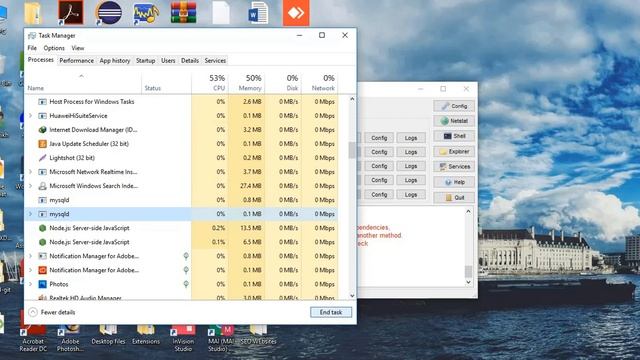Toggle sort arrow above Name column
Screen dimensions: 640x360
coord(81,76)
